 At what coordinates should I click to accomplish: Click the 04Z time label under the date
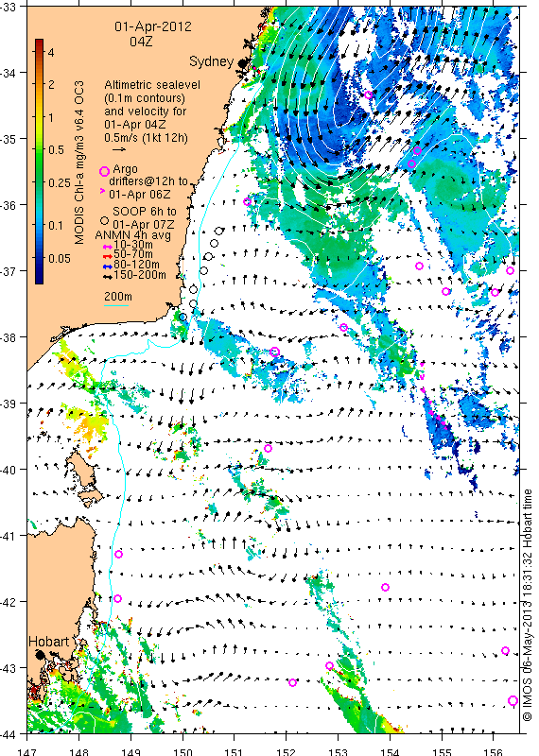(x=141, y=42)
